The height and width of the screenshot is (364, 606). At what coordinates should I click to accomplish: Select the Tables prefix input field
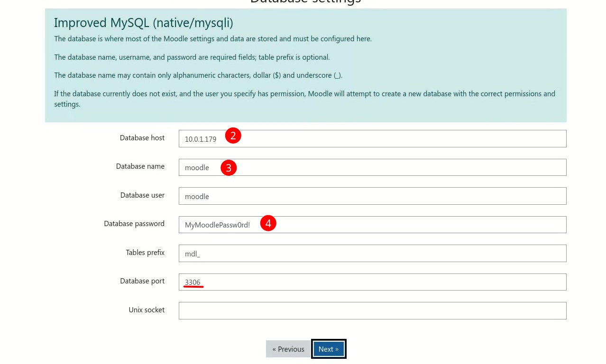[x=372, y=253]
